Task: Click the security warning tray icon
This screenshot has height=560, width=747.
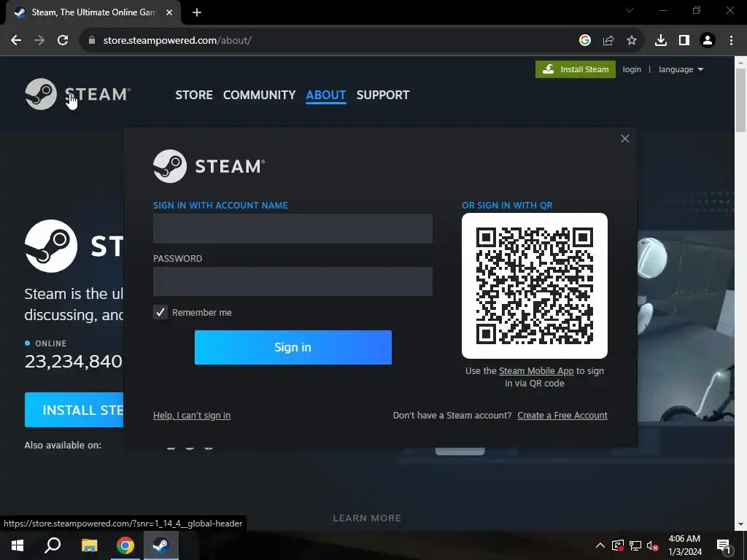Action: coord(618,545)
